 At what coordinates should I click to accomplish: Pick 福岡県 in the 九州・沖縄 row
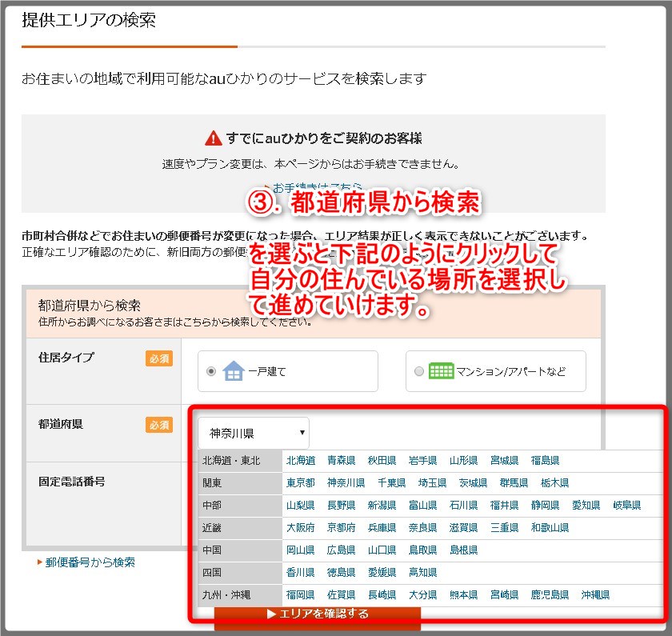pos(301,594)
